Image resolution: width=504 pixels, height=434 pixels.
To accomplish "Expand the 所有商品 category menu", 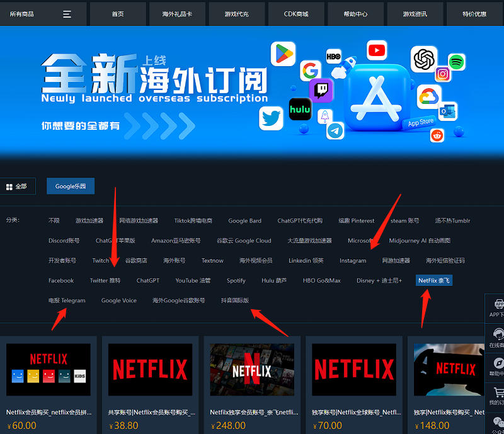I will (x=43, y=14).
